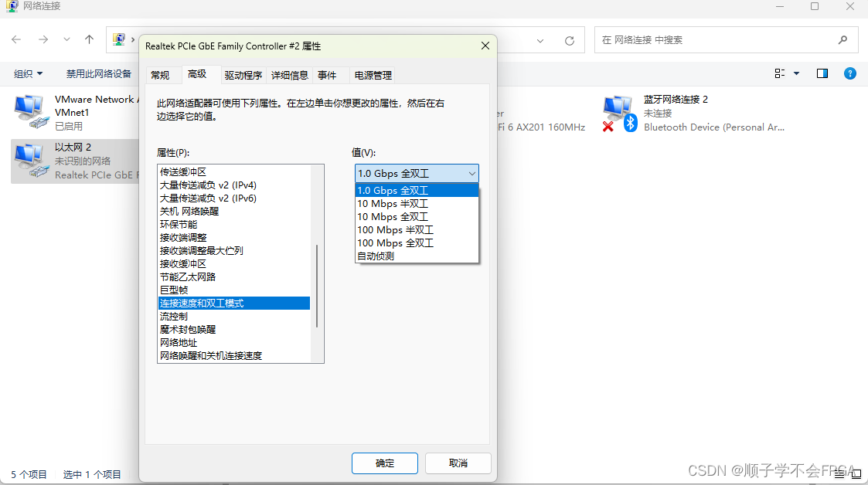Select property 连接速度和双工模式
Viewport: 868px width, 485px height.
tap(234, 303)
